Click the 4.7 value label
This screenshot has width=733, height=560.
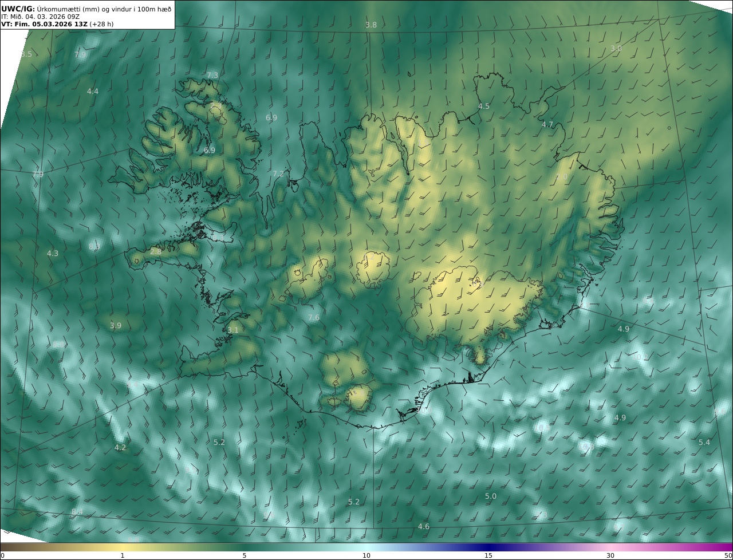(x=547, y=124)
